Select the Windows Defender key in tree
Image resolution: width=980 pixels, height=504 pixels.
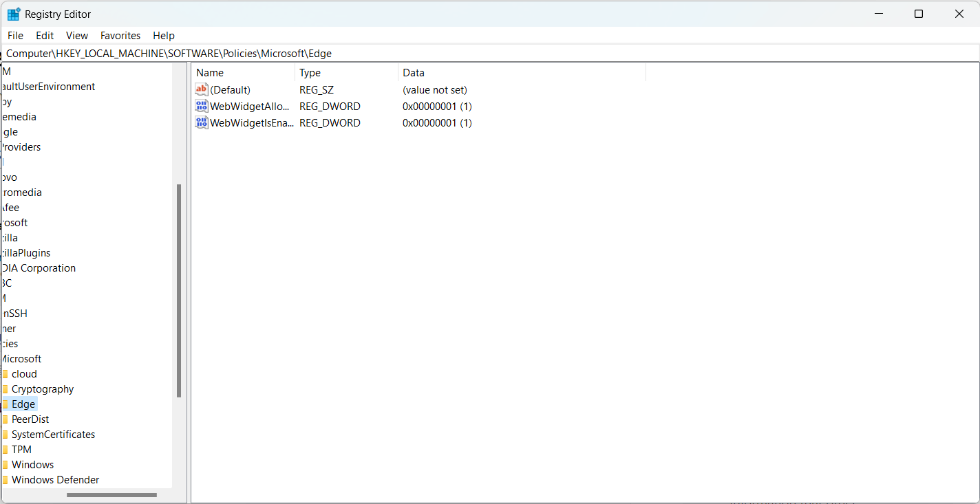click(55, 480)
